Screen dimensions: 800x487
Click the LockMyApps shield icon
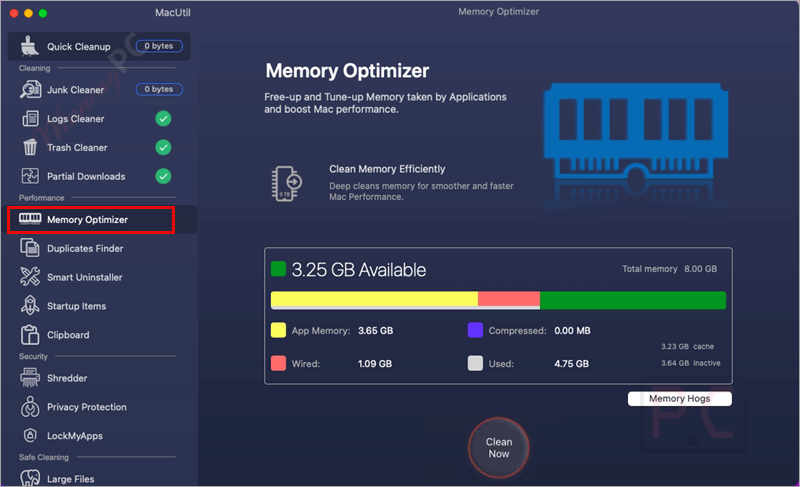pos(30,435)
